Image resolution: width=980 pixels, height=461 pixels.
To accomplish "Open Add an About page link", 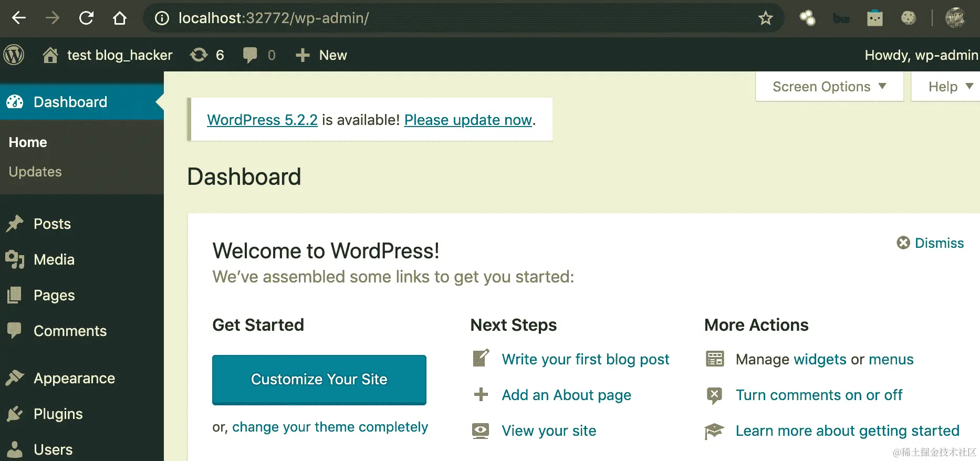I will click(x=567, y=395).
